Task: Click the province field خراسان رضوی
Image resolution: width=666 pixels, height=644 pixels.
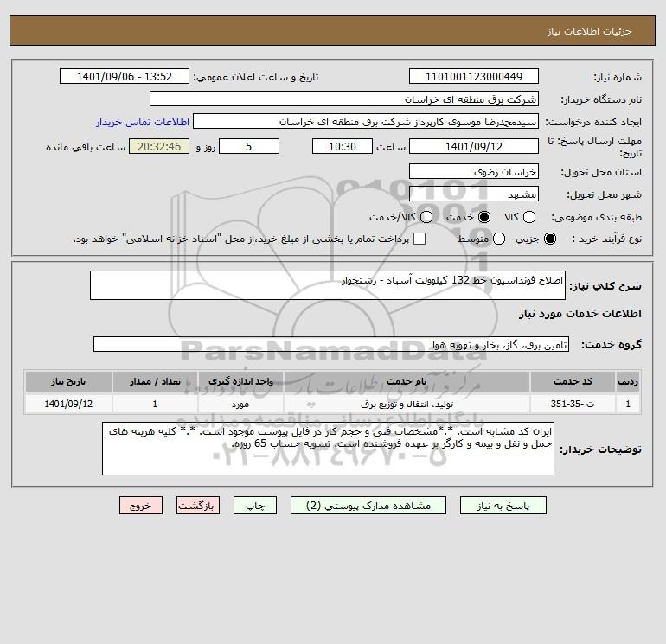Action: (x=474, y=171)
